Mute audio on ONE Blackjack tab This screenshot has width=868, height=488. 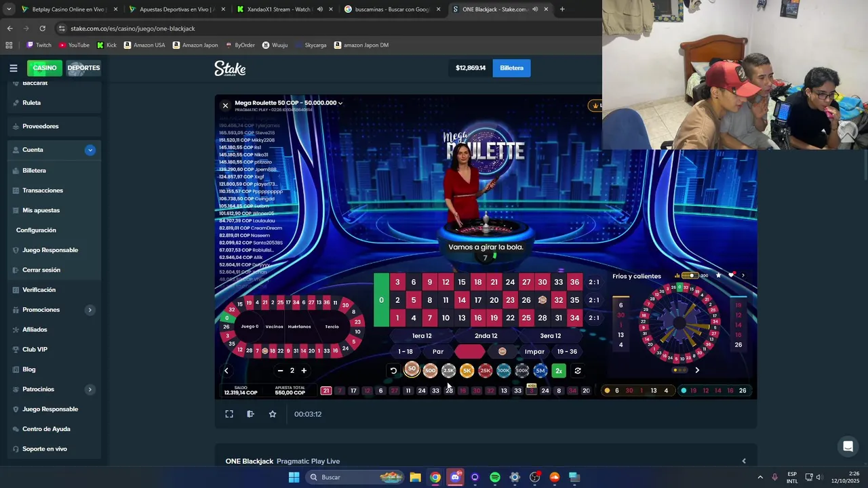[x=535, y=9]
